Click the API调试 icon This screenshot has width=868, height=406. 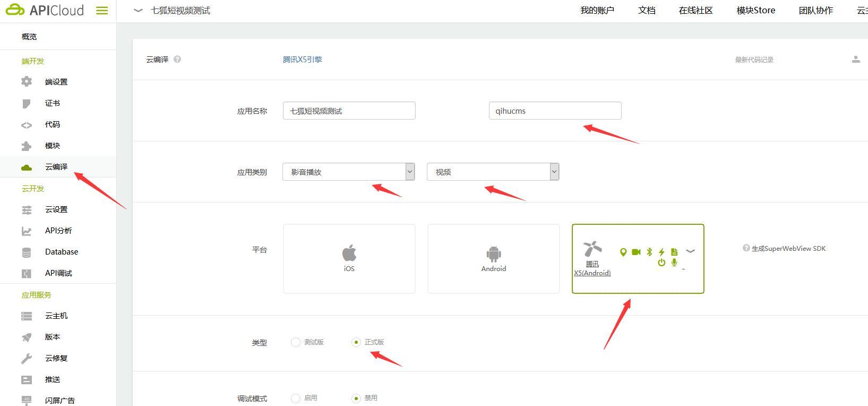[27, 273]
